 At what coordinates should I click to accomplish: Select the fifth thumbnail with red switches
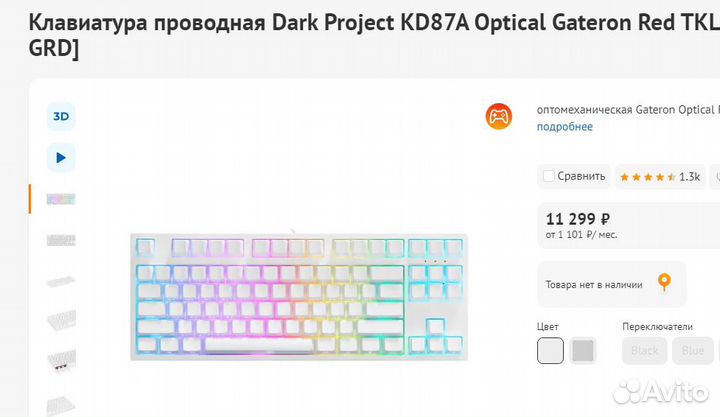pyautogui.click(x=61, y=361)
